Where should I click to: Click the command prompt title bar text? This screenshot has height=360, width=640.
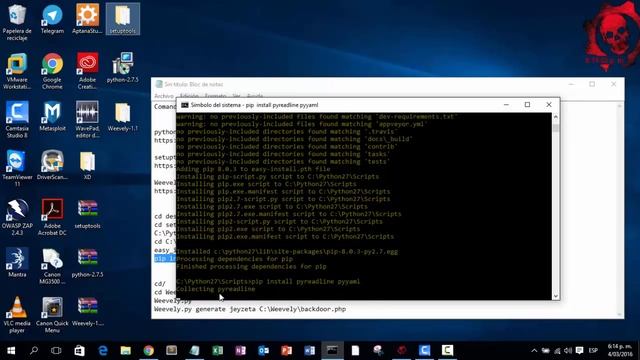[x=254, y=105]
